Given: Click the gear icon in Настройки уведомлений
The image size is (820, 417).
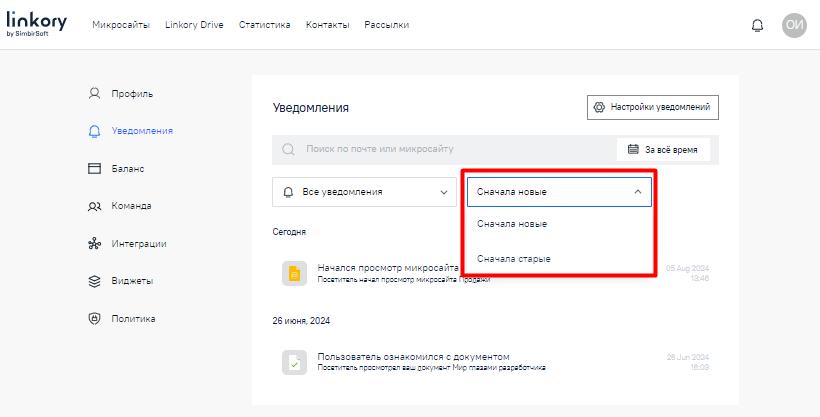Looking at the screenshot, I should (599, 107).
